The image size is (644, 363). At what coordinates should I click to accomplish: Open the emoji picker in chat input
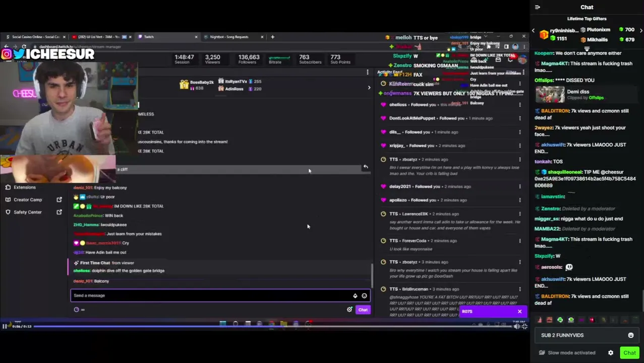[x=630, y=335]
